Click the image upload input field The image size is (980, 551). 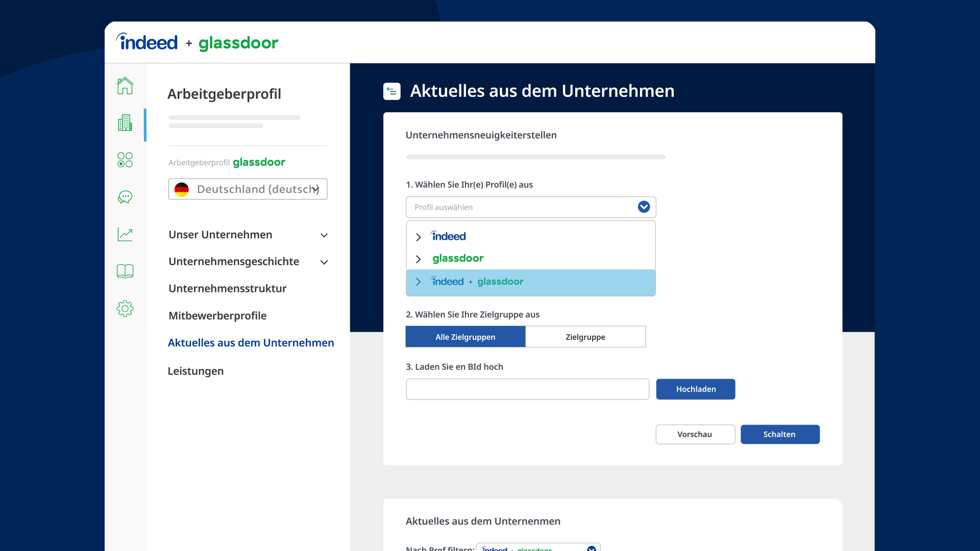point(528,389)
